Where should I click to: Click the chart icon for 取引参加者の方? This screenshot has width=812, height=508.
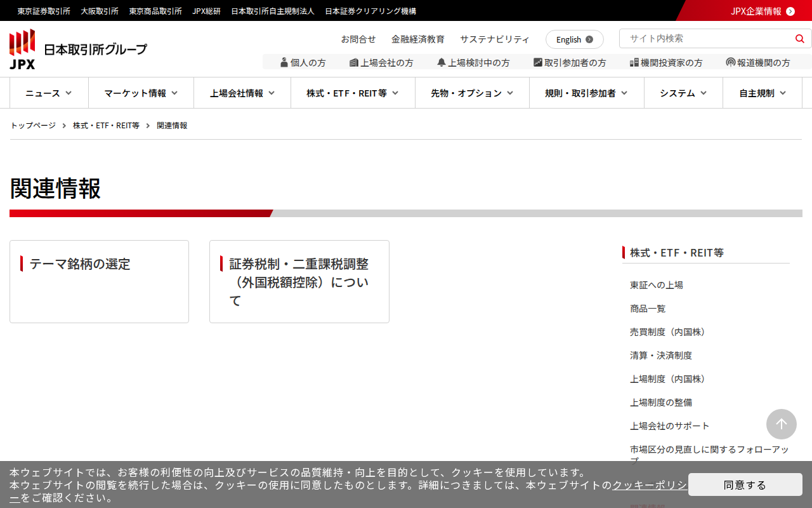[x=538, y=62]
